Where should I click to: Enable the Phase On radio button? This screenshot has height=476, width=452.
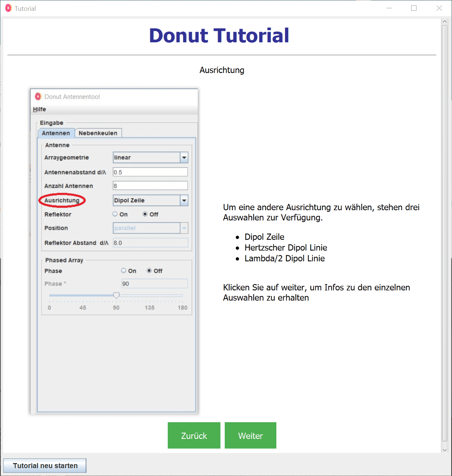tap(124, 271)
